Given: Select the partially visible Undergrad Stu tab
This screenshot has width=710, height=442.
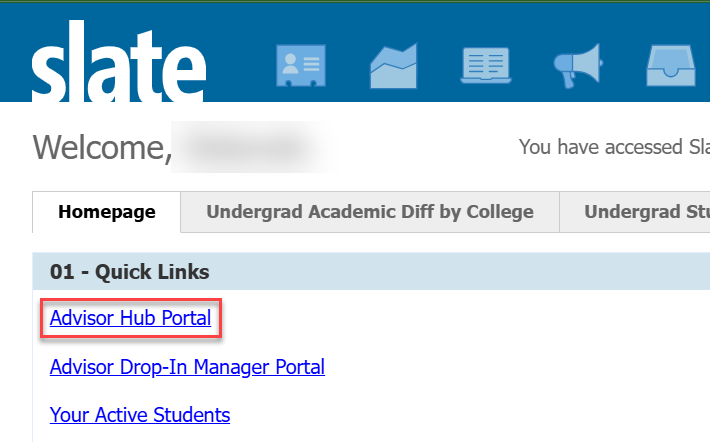Looking at the screenshot, I should tap(640, 212).
